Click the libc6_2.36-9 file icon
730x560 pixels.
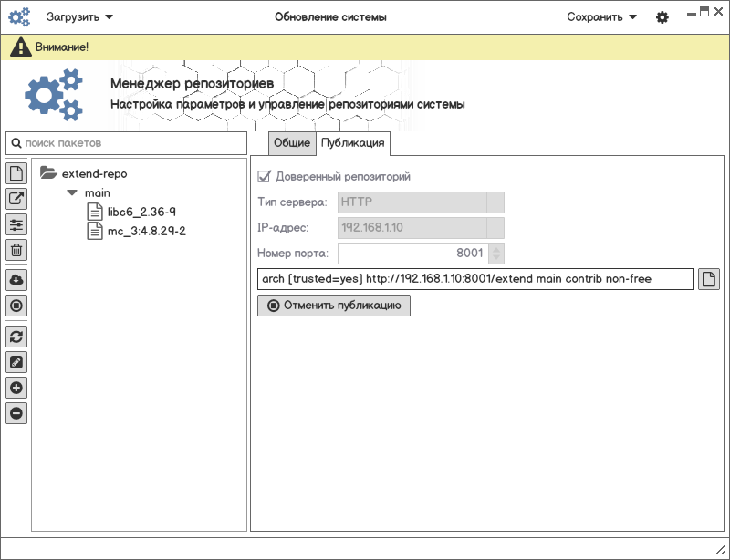tap(95, 212)
